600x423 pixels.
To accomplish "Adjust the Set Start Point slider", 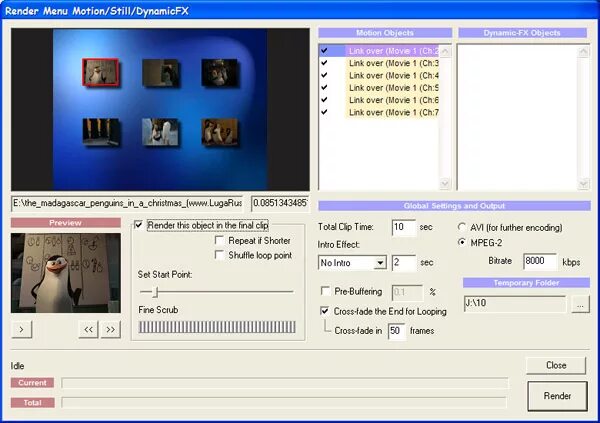I will 155,292.
